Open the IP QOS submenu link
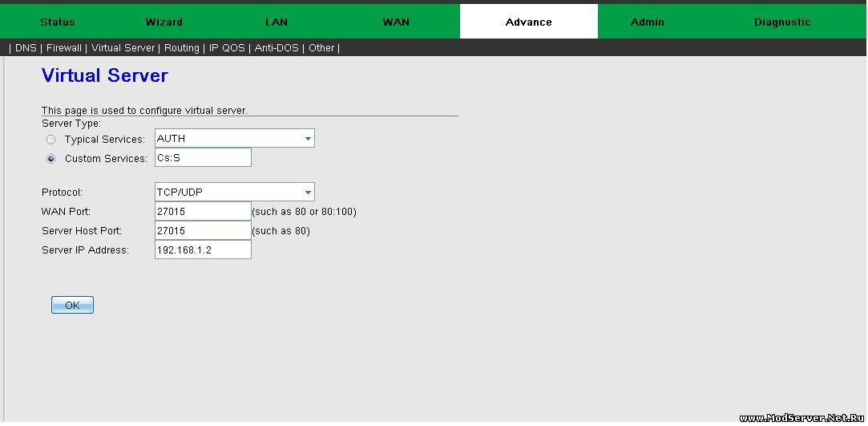 (226, 47)
